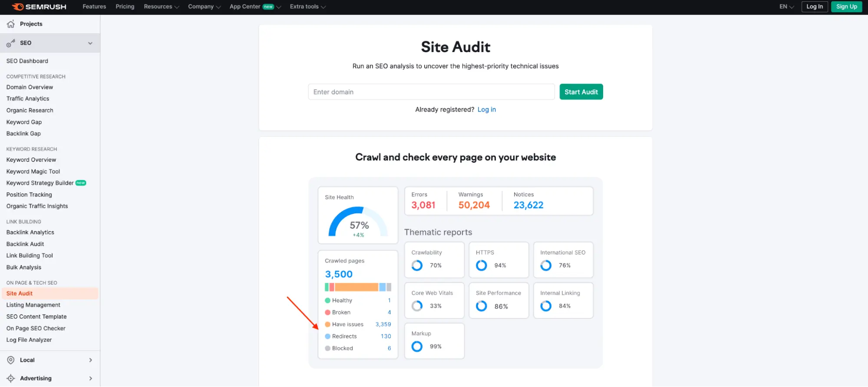Click the crawled pages value 3,500
Viewport: 868px width, 387px height.
[x=339, y=274]
